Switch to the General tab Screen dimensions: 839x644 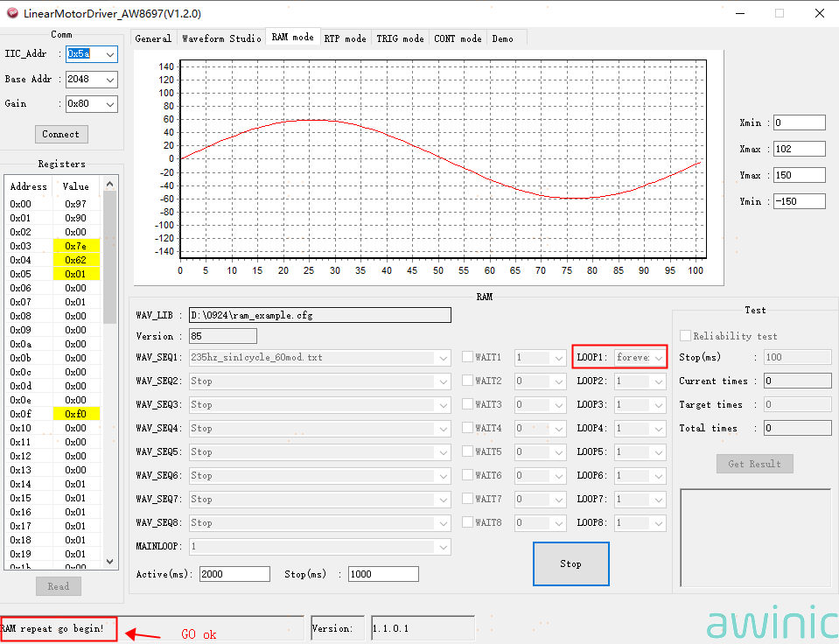point(154,38)
